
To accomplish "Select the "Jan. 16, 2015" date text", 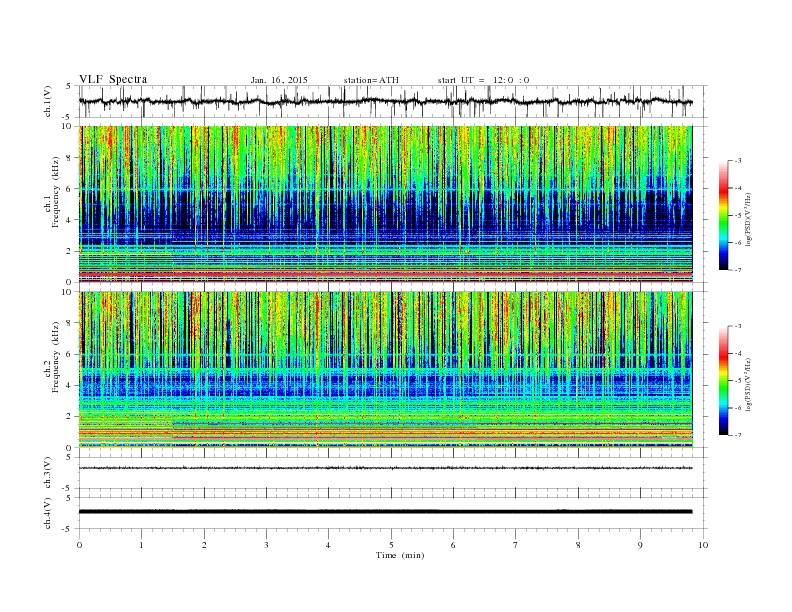I will click(x=279, y=80).
